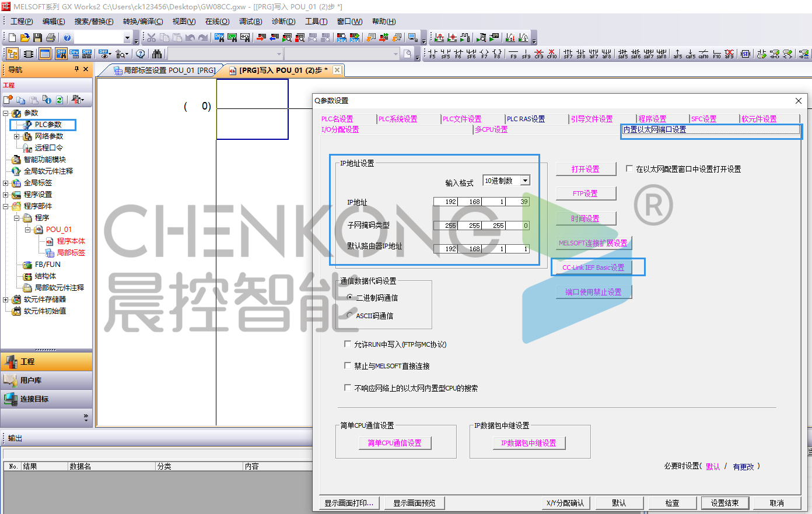Click the first octet of default router IP
Screen dimensions: 812x514
pos(446,249)
